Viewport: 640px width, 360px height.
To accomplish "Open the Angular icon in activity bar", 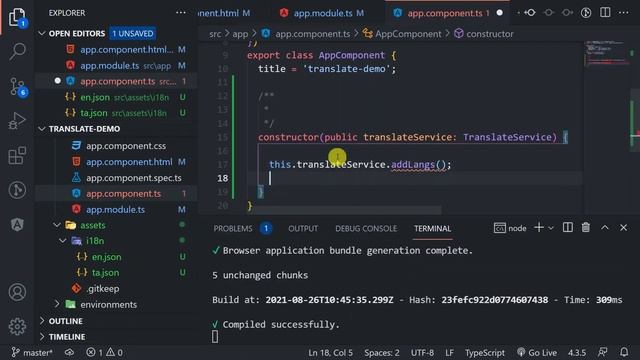I will pos(17,224).
